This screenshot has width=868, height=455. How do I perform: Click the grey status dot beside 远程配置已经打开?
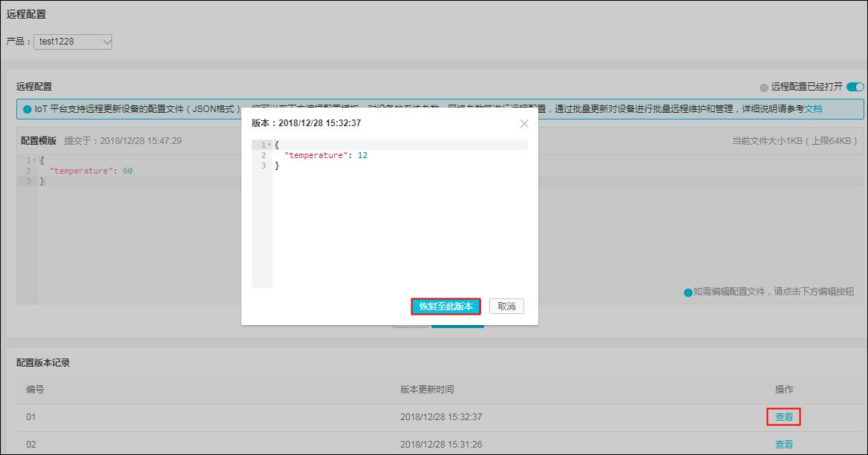click(764, 88)
